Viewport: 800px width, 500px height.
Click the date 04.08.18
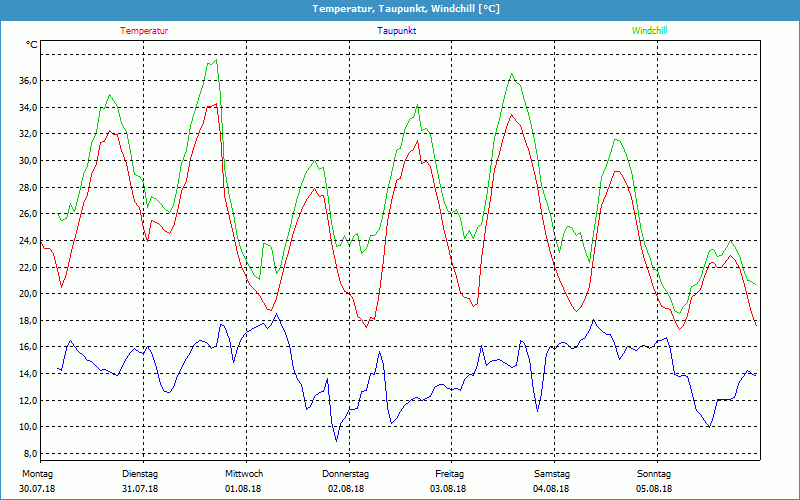tap(551, 489)
